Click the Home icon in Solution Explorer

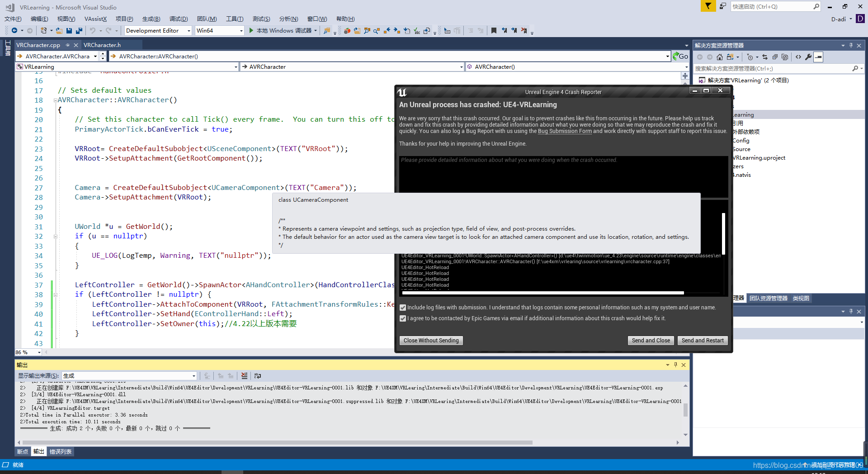click(x=720, y=57)
